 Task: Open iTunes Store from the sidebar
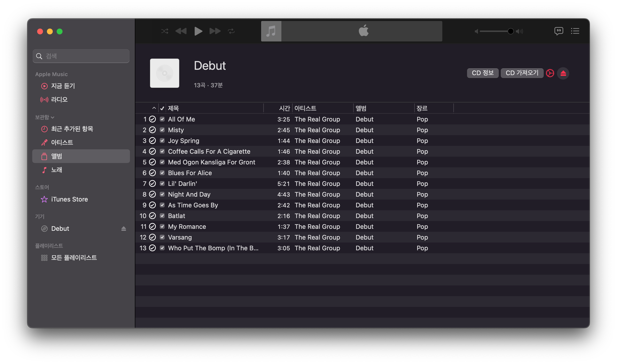(x=69, y=199)
